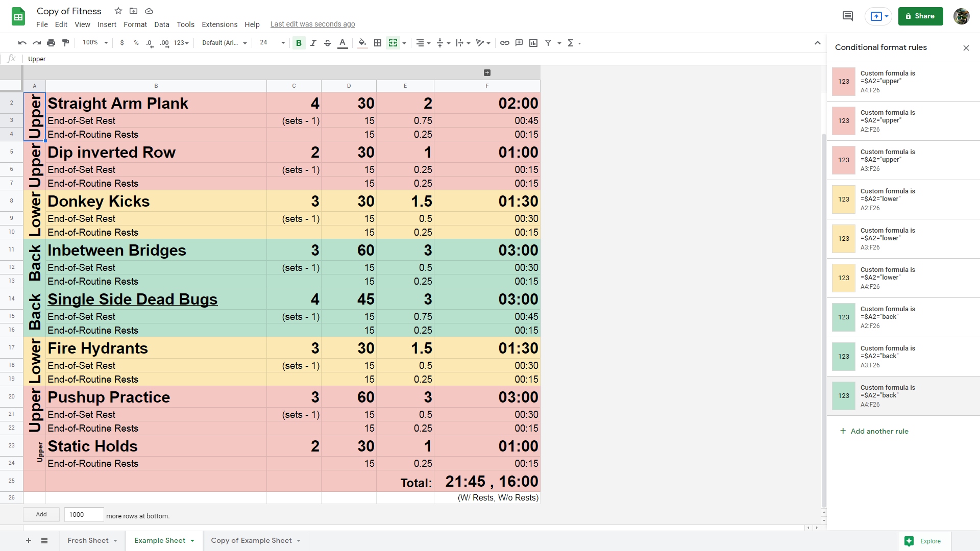
Task: Open the Sum function icon
Action: tap(573, 43)
